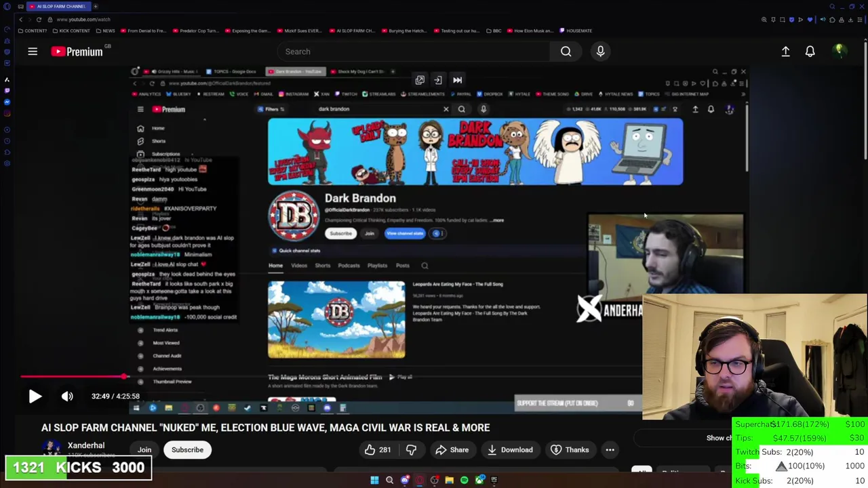Open Windows Start menu
This screenshot has width=868, height=488.
pos(374,480)
